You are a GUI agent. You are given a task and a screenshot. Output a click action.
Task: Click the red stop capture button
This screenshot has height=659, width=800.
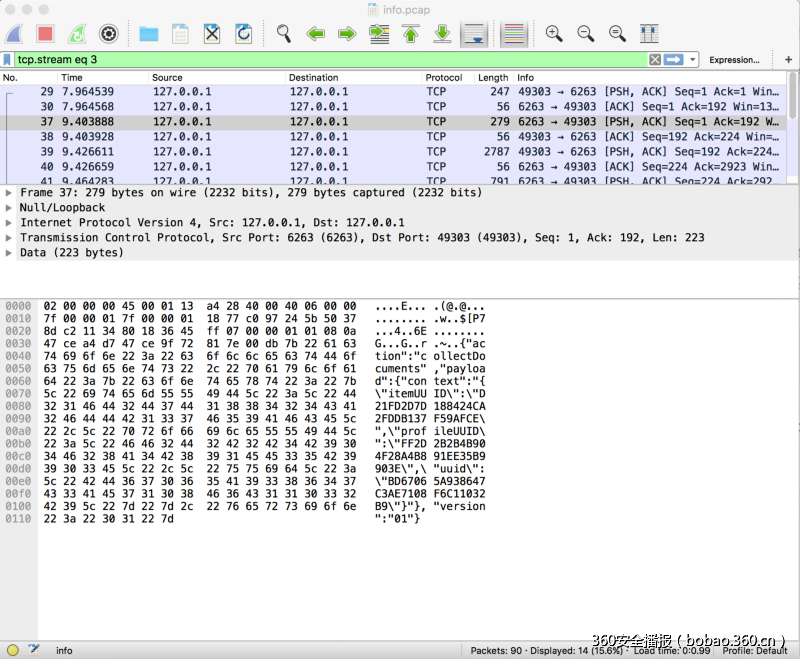[45, 34]
